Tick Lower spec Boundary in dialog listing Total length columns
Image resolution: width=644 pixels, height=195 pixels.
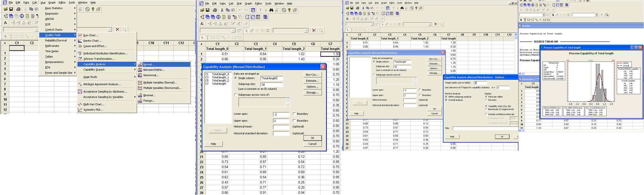(x=294, y=114)
